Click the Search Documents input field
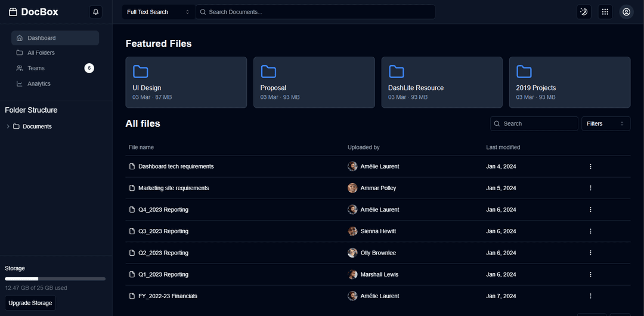Image resolution: width=644 pixels, height=316 pixels. (x=319, y=12)
